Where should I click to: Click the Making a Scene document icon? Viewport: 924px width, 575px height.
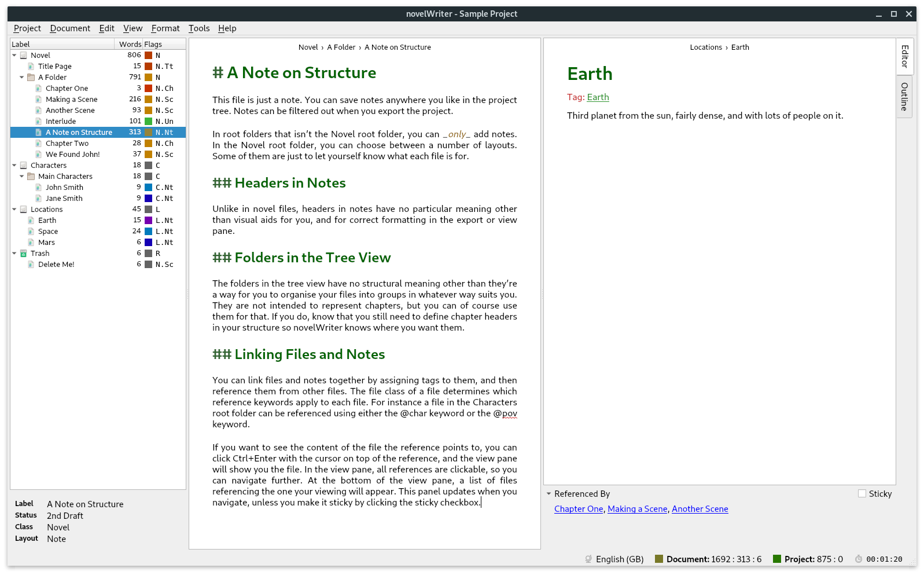(x=39, y=100)
